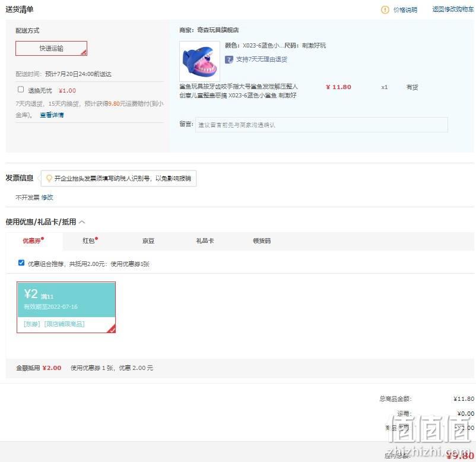Uncheck the 优惠组合推荐 checkbox

click(x=21, y=262)
